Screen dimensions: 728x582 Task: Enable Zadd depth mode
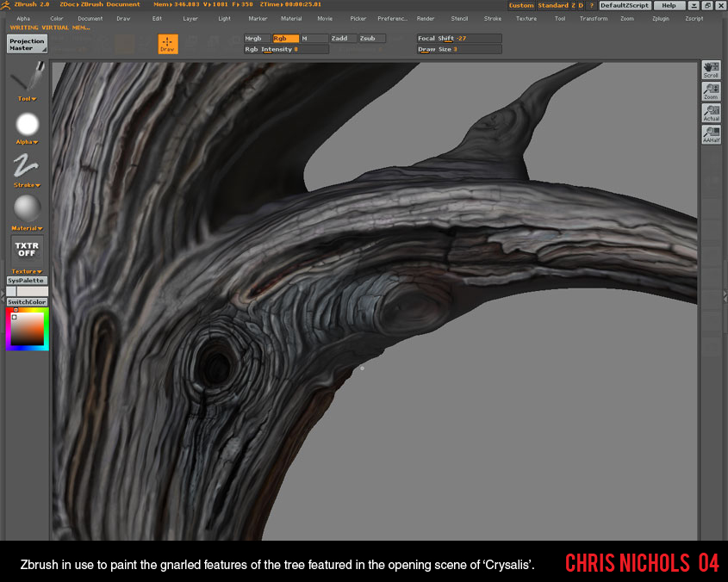[x=343, y=39]
